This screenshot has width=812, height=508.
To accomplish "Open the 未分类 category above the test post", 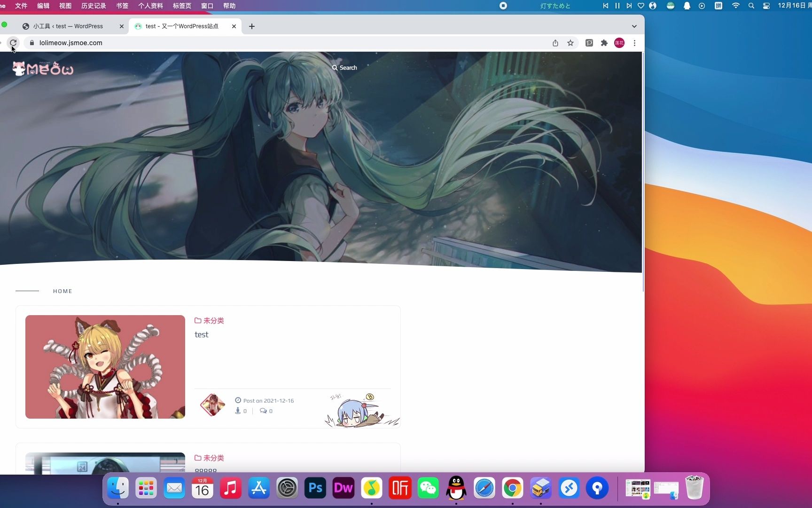I will (x=209, y=320).
